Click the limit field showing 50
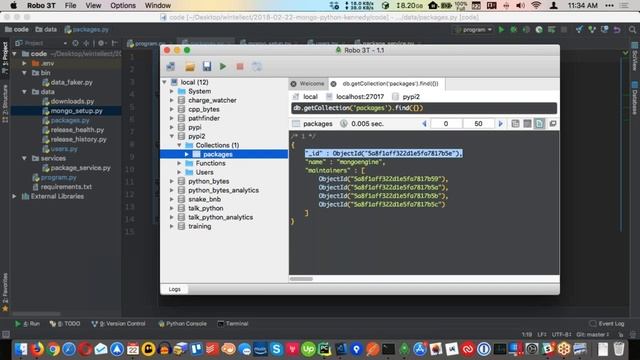640x360 pixels. [x=478, y=124]
